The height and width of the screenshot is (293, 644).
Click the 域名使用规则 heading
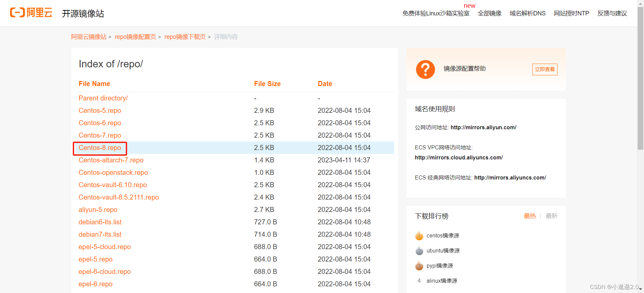pyautogui.click(x=435, y=109)
